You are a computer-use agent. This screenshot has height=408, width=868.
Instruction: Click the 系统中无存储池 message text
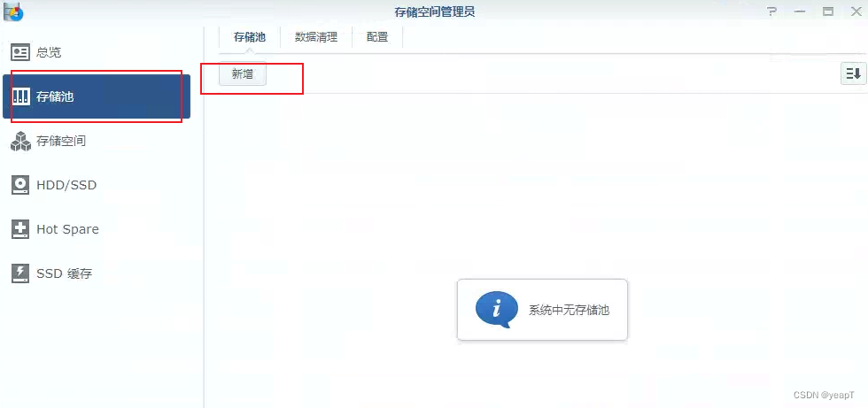(x=569, y=310)
